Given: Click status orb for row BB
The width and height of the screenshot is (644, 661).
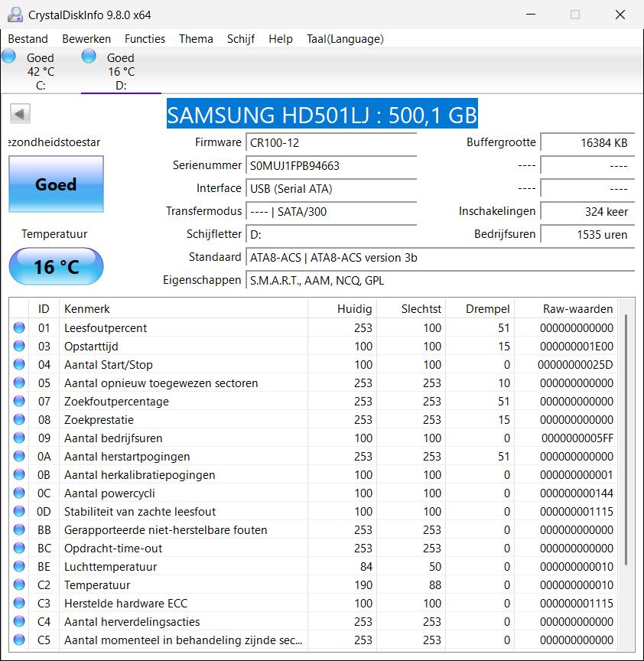Looking at the screenshot, I should 19,529.
